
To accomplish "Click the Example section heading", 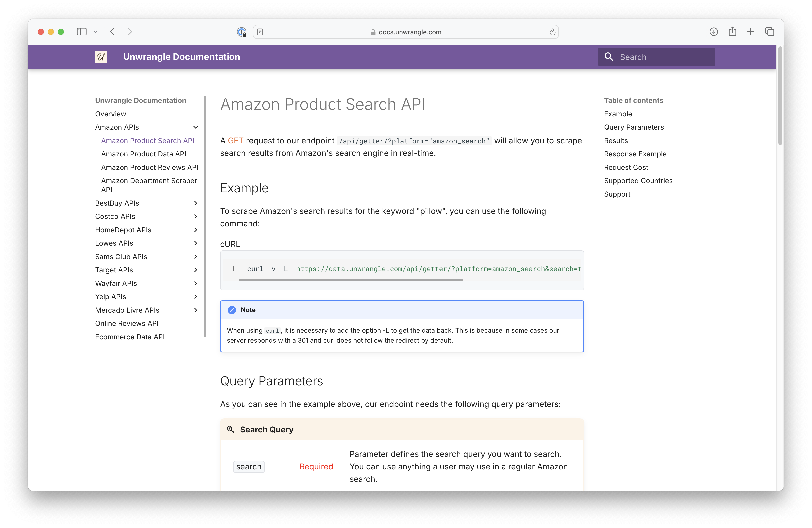I will tap(244, 188).
